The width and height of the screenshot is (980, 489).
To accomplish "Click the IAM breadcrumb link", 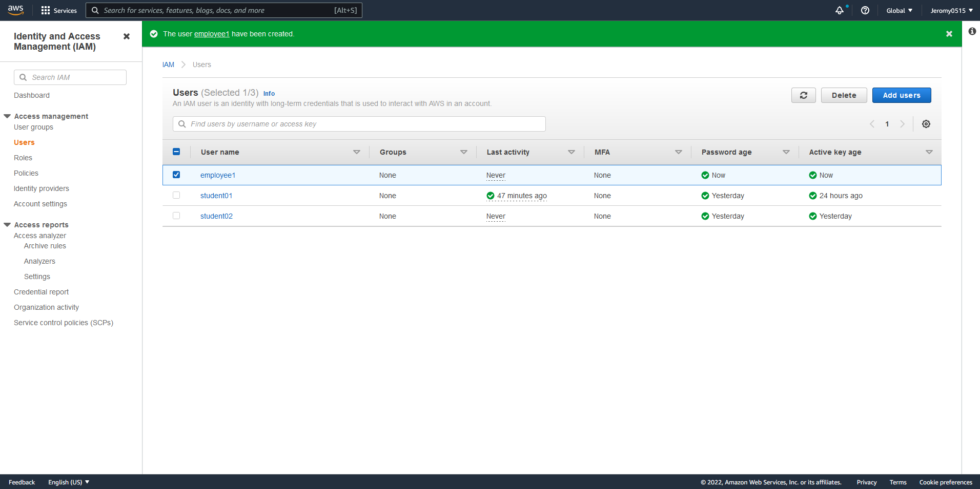I will point(168,65).
